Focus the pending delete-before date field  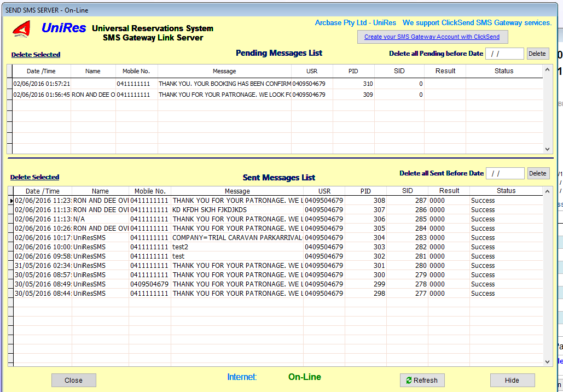click(x=504, y=54)
